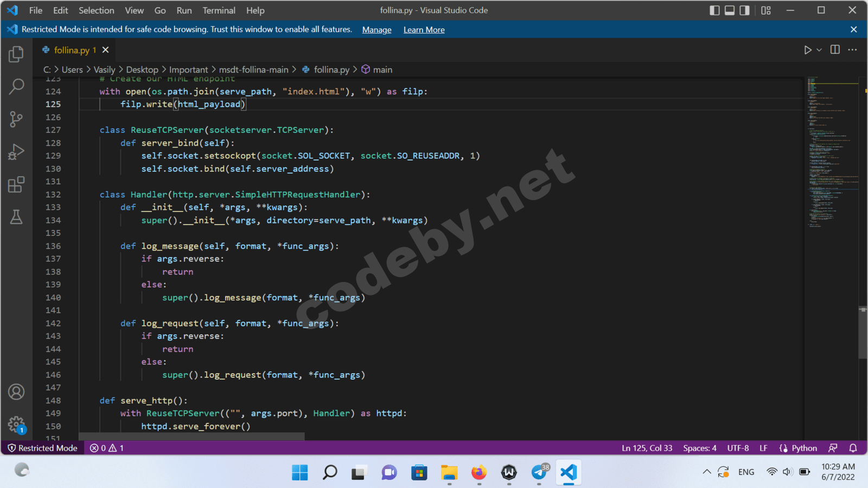The width and height of the screenshot is (868, 488).
Task: Open the Search view in activity bar
Action: pos(16,86)
